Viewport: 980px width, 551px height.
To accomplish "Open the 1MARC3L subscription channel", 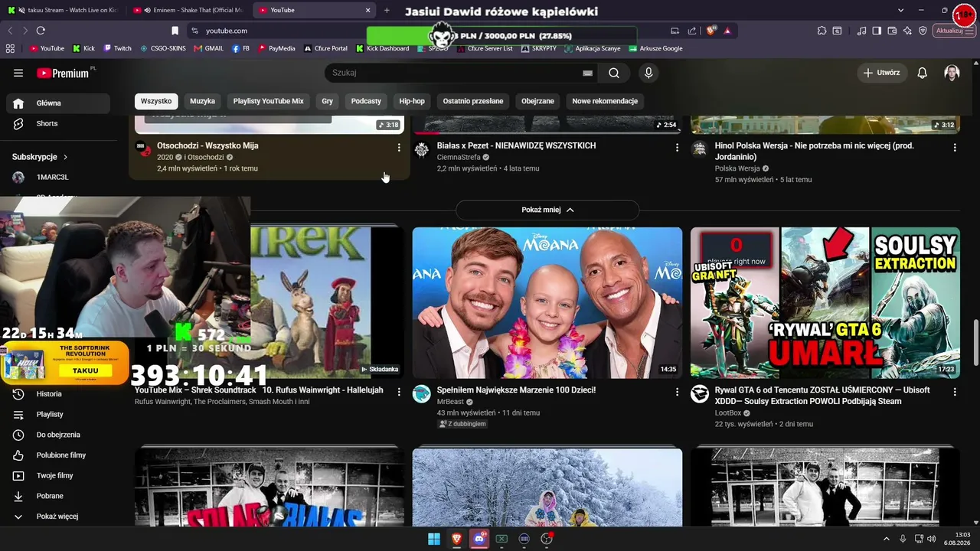I will (58, 177).
